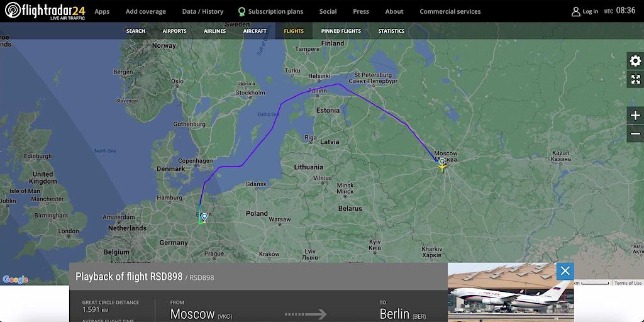Open Commercial services menu
This screenshot has height=322, width=644.
(450, 11)
